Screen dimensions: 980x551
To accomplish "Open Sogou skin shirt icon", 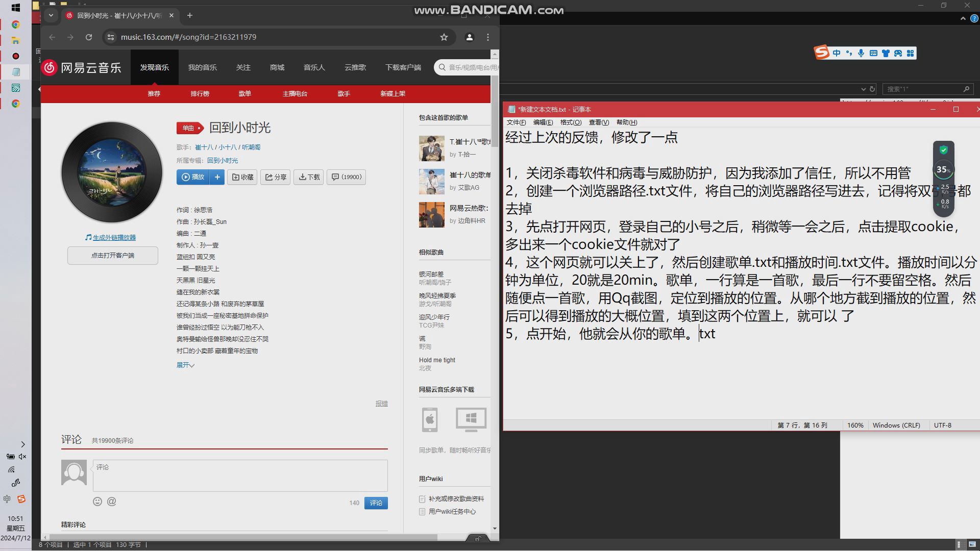I will click(886, 53).
